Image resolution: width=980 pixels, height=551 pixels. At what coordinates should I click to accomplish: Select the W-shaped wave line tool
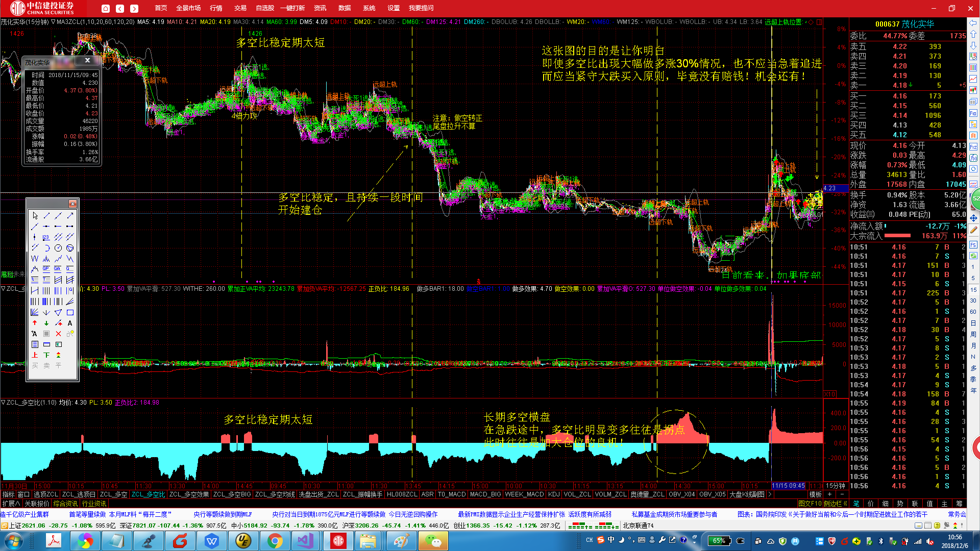tap(35, 259)
